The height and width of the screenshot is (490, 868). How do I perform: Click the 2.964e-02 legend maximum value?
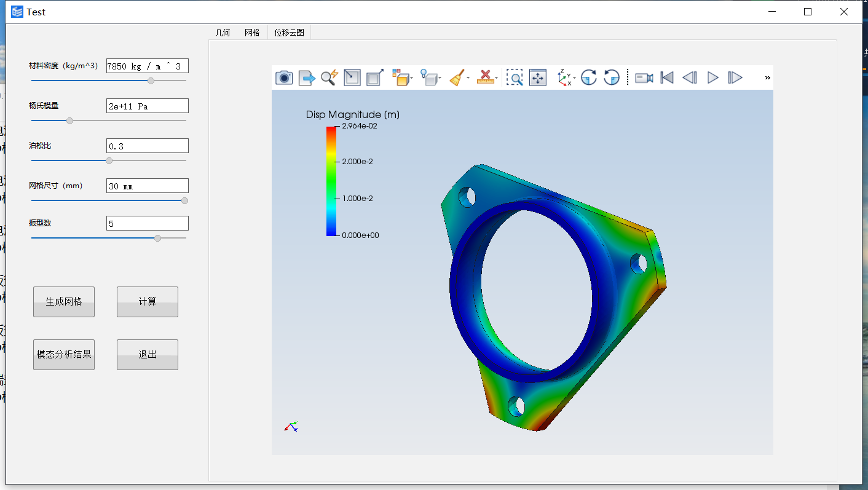coord(360,126)
